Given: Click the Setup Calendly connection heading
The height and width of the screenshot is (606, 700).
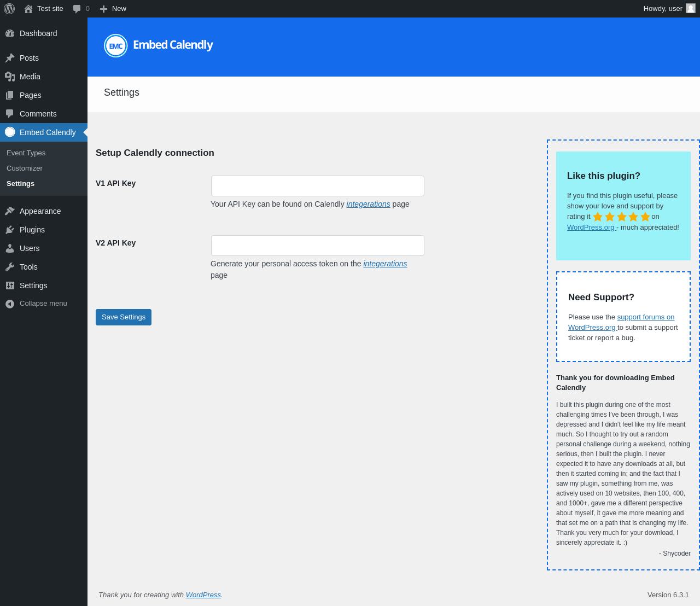Looking at the screenshot, I should point(155,153).
